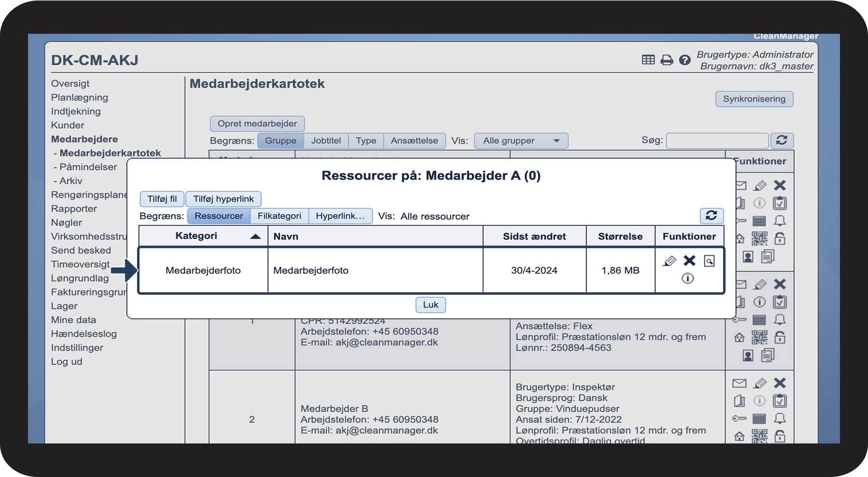This screenshot has width=868, height=477.
Task: Click the Synkronisering button
Action: [754, 99]
